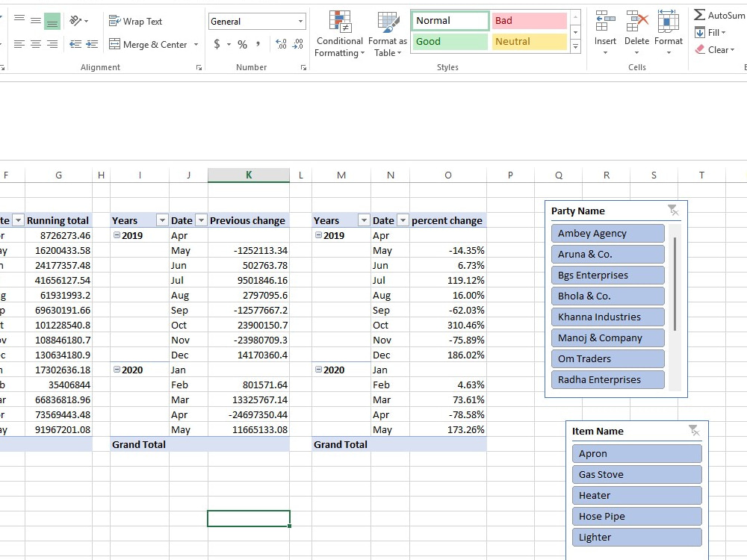The height and width of the screenshot is (560, 747).
Task: Collapse the 2019 group in column M
Action: point(318,234)
